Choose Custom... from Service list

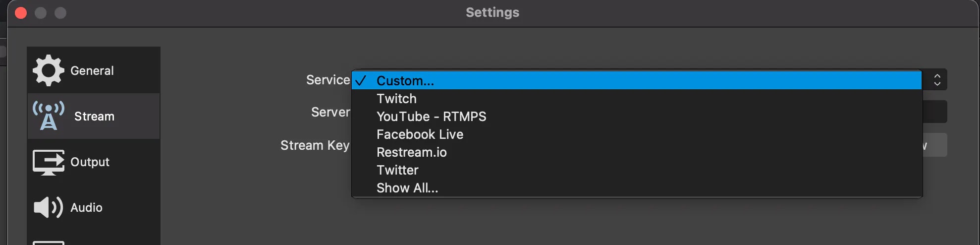(x=637, y=80)
